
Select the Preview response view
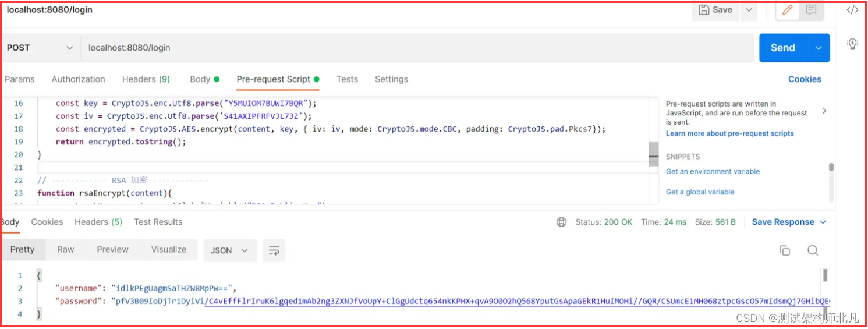[112, 249]
